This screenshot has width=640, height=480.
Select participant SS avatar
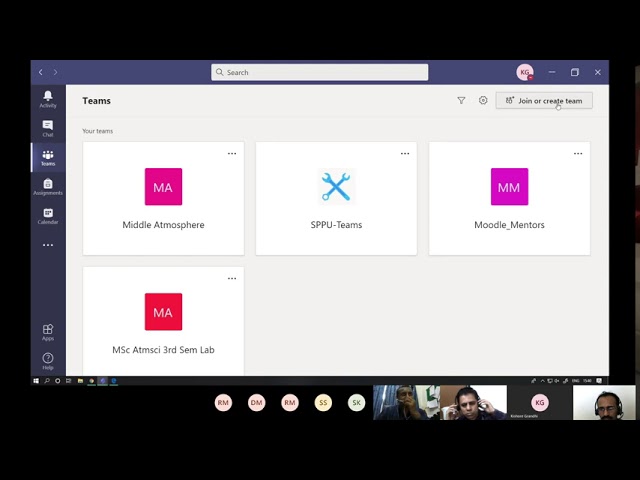(x=323, y=403)
